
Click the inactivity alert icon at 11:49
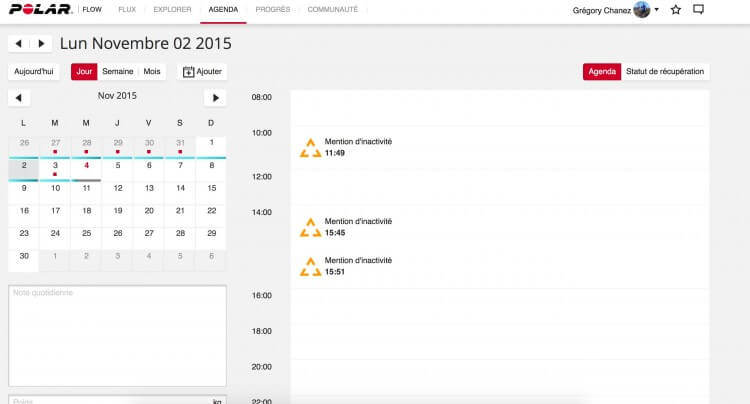click(311, 147)
